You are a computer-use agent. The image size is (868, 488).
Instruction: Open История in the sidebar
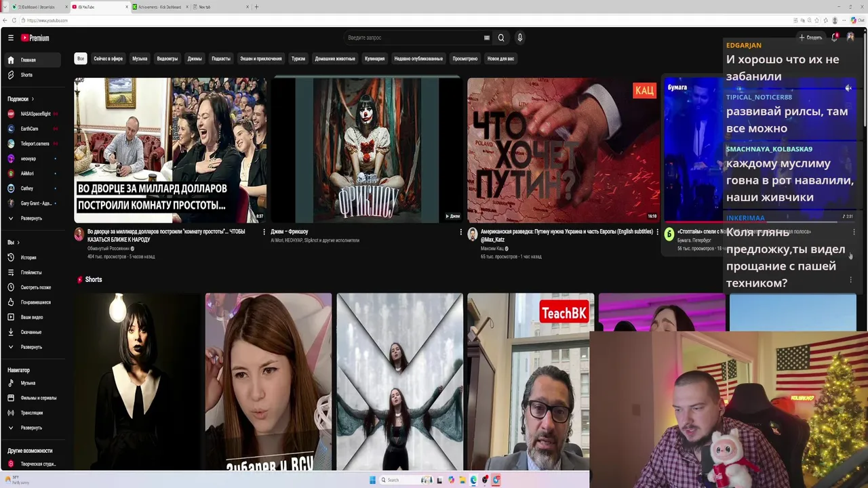click(31, 258)
